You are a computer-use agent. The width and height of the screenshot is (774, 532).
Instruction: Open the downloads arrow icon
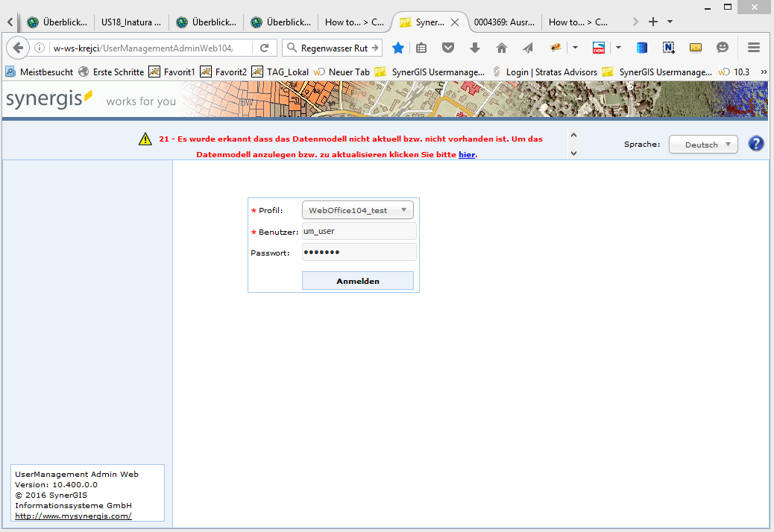click(x=474, y=48)
